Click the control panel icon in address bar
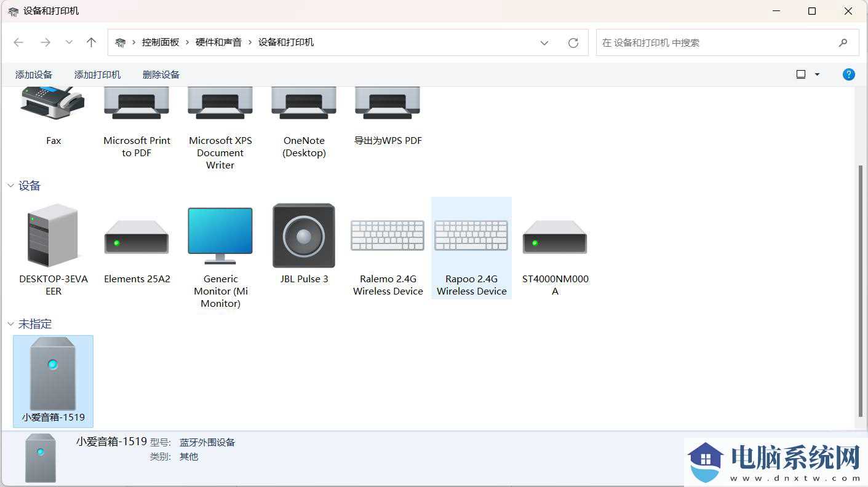Viewport: 868px width, 487px height. pos(121,42)
